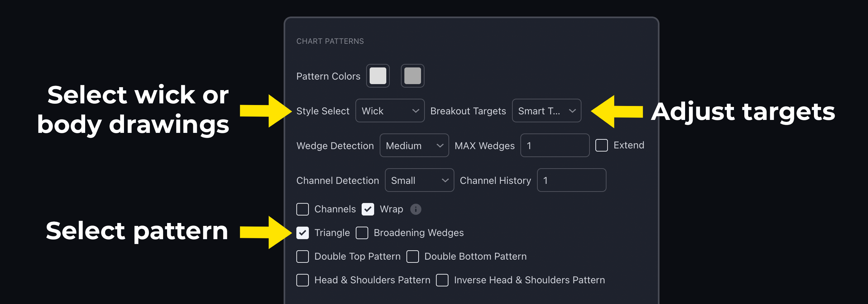The width and height of the screenshot is (868, 304).
Task: Expand the Breakout Targets dropdown
Action: click(547, 111)
